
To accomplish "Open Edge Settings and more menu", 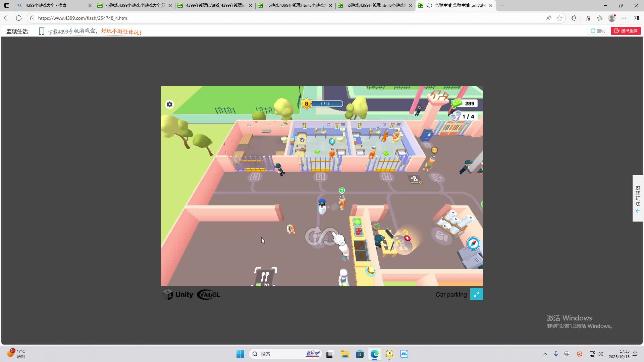I will coord(624,18).
